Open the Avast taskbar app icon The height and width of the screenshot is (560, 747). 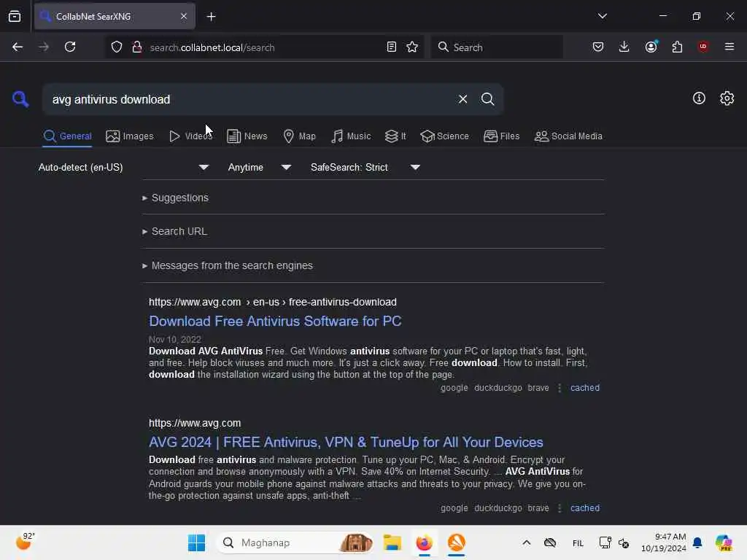456,542
